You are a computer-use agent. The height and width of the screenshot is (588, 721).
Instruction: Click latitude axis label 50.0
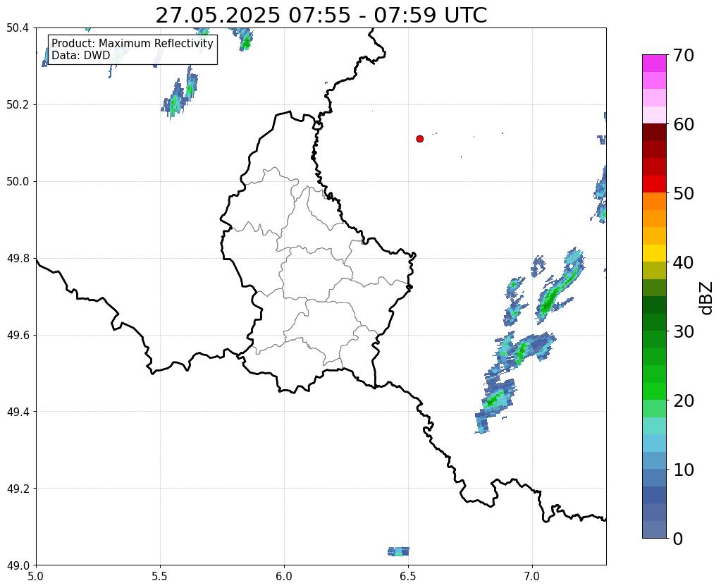(x=18, y=181)
